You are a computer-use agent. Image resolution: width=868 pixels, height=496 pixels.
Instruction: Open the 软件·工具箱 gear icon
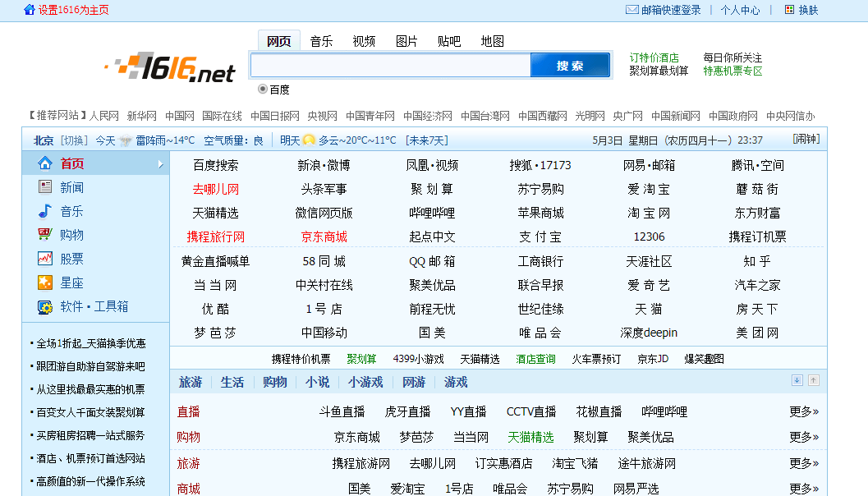pos(45,306)
